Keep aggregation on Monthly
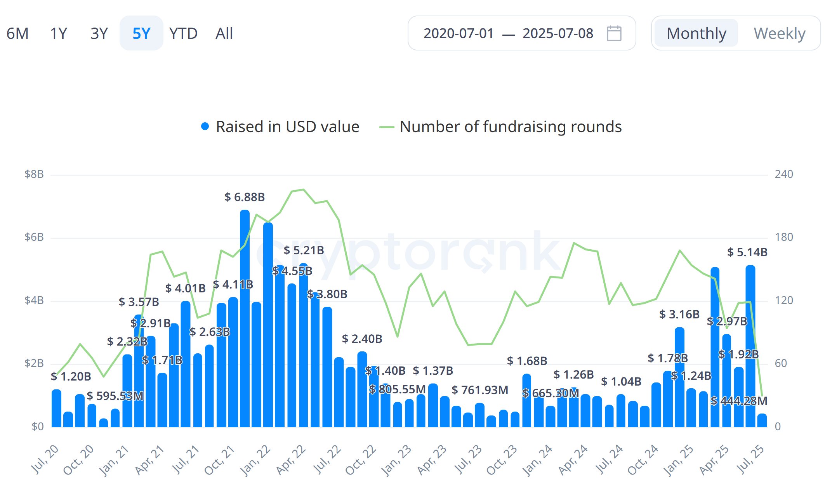The height and width of the screenshot is (504, 825). click(x=696, y=33)
